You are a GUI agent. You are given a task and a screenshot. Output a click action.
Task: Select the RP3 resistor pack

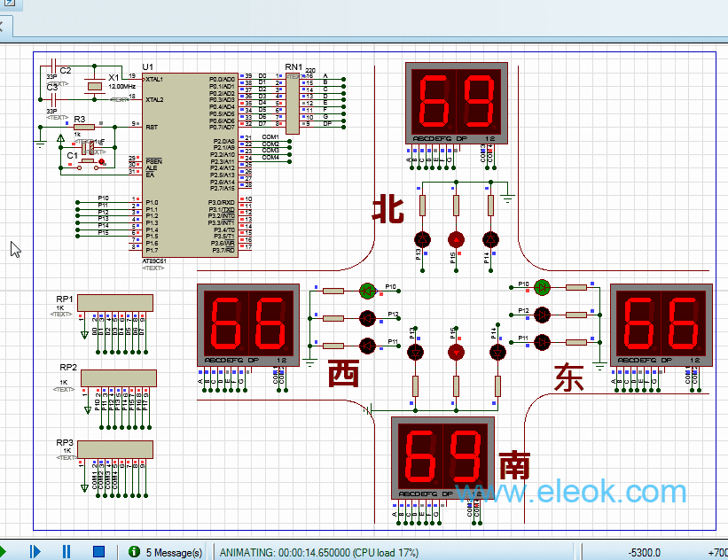tap(115, 449)
